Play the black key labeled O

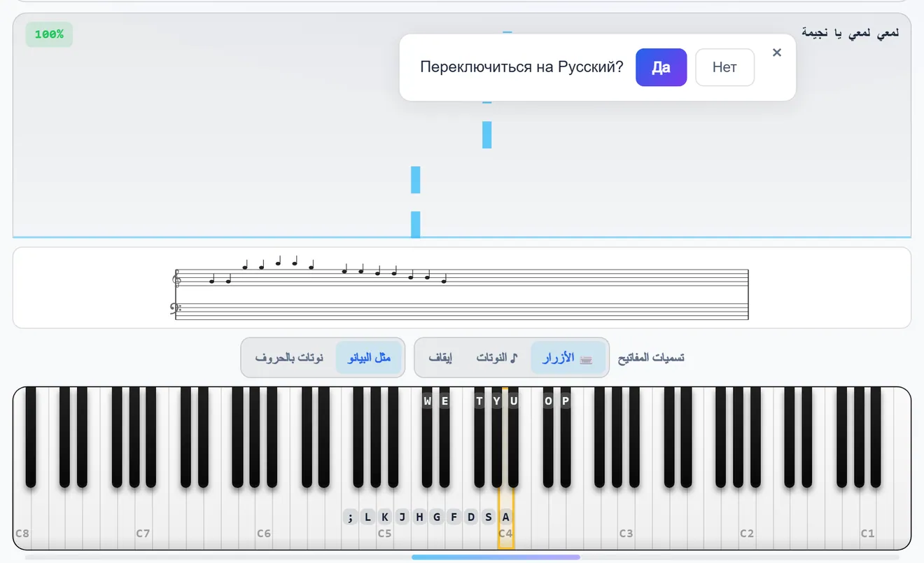548,438
